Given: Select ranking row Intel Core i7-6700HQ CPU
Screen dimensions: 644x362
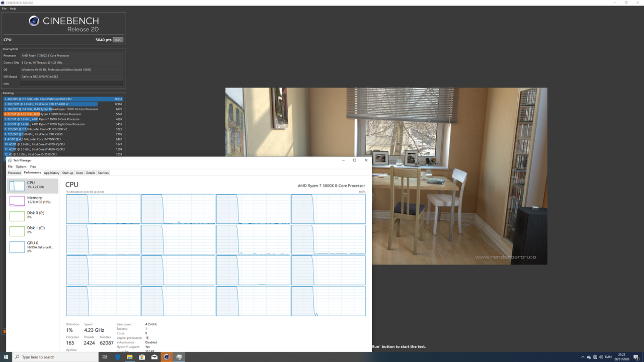Looking at the screenshot, I should coord(63,144).
